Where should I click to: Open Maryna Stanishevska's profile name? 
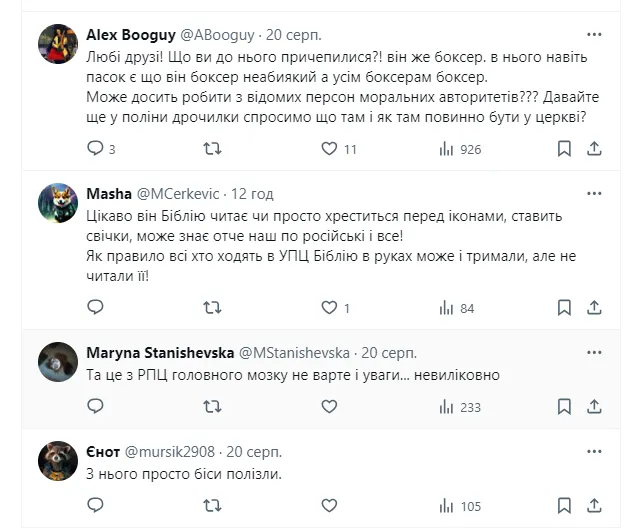coord(166,353)
